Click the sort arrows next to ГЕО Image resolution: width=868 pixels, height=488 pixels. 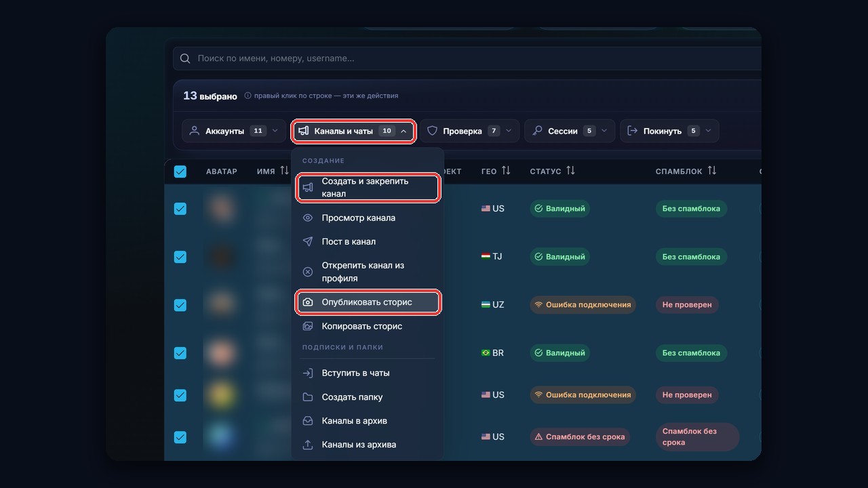click(x=506, y=171)
